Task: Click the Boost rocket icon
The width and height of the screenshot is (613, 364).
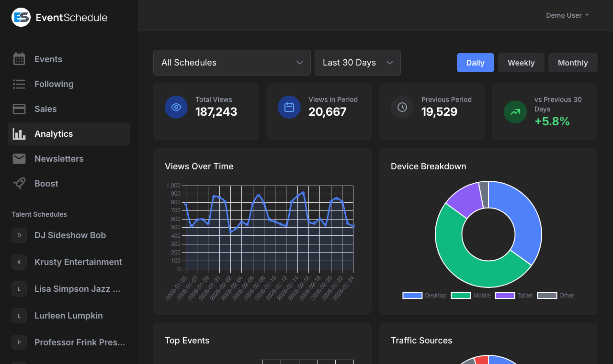Action: click(19, 183)
